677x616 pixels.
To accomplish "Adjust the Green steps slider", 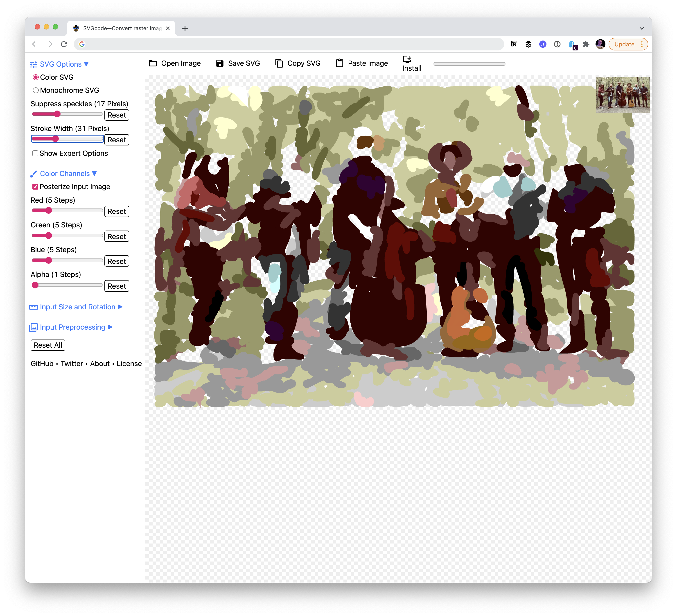I will pyautogui.click(x=67, y=236).
